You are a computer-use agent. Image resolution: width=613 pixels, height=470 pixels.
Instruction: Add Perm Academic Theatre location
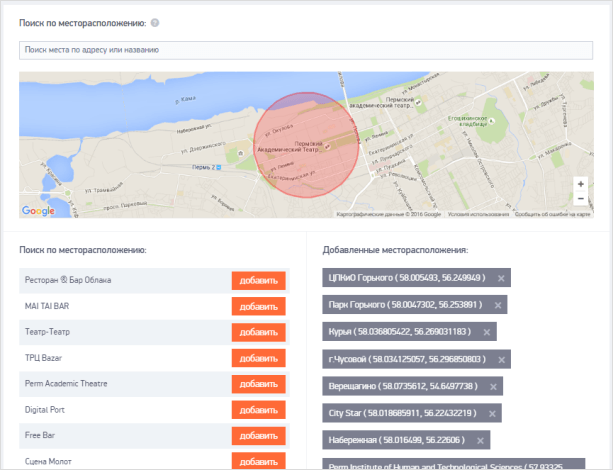[258, 384]
